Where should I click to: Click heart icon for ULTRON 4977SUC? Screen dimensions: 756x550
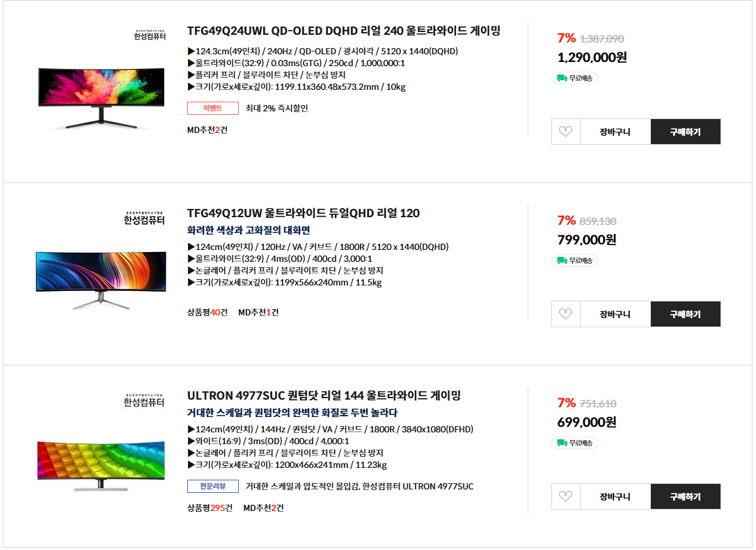[x=565, y=496]
